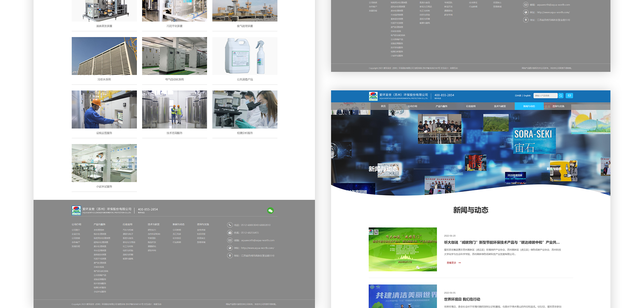Viewport: 644px width, 308px height.
Task: Open the 检测分析服务 microscope image
Action: tap(245, 109)
